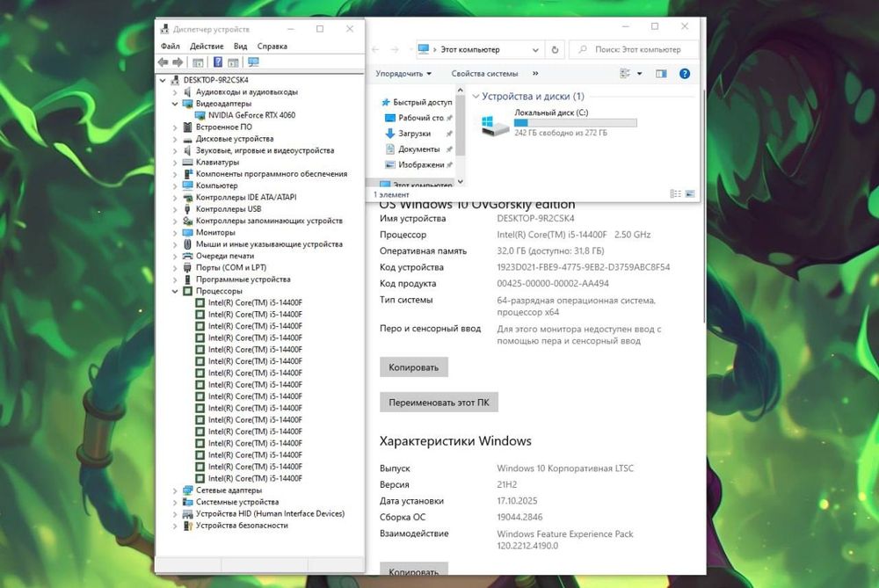Select the NVIDIA GeForce RTX 4060 adapter icon
The width and height of the screenshot is (879, 588).
(x=200, y=115)
